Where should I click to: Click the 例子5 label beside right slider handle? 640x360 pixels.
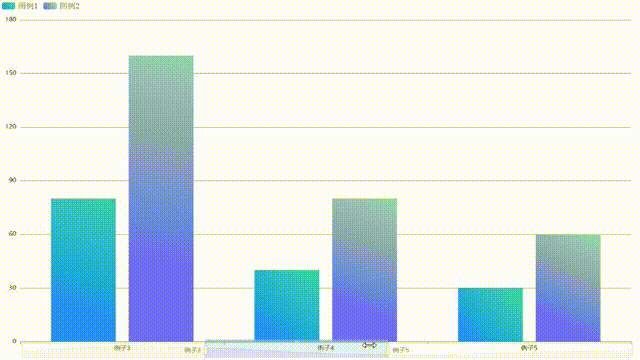point(400,350)
